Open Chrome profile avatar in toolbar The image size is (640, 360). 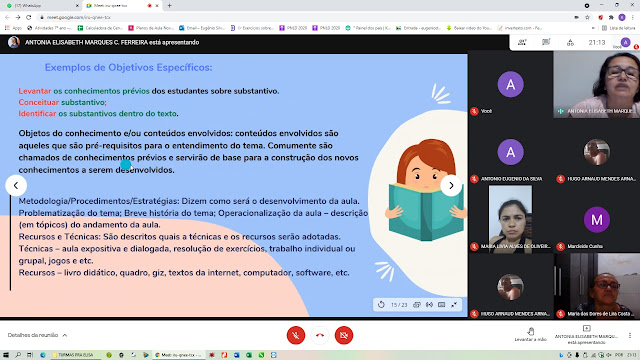[622, 18]
